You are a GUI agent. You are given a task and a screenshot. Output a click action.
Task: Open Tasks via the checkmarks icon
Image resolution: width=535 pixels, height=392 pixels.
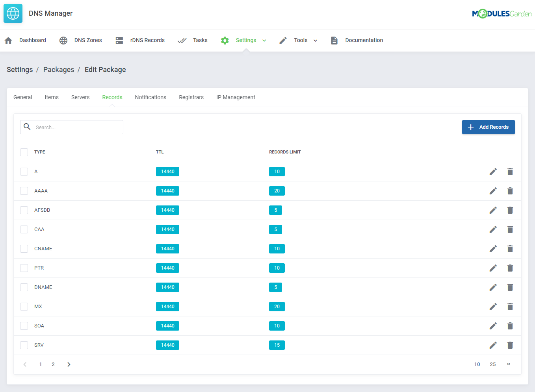click(182, 40)
